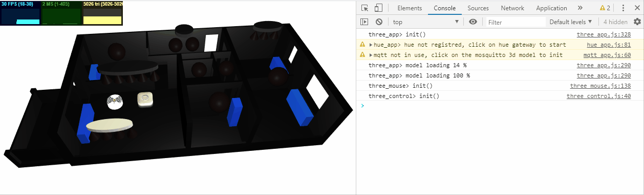This screenshot has height=195, width=644.
Task: Show more DevTools tabs chevron
Action: coord(580,8)
